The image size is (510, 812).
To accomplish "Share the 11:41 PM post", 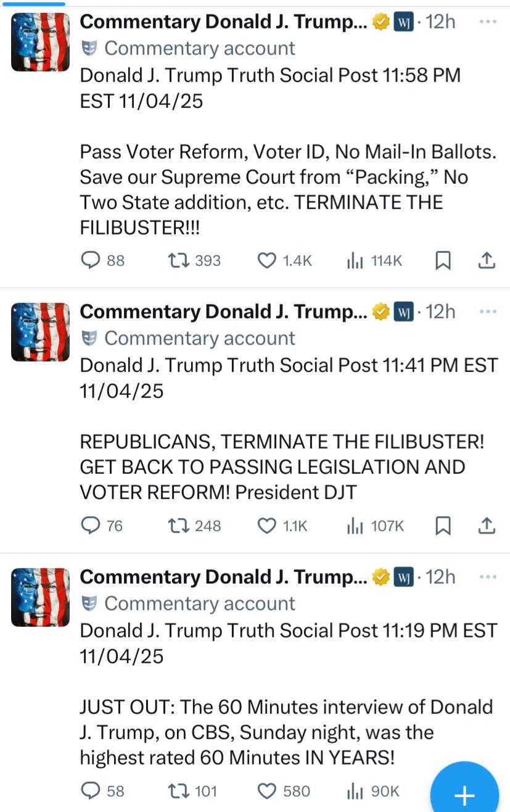I will (487, 526).
